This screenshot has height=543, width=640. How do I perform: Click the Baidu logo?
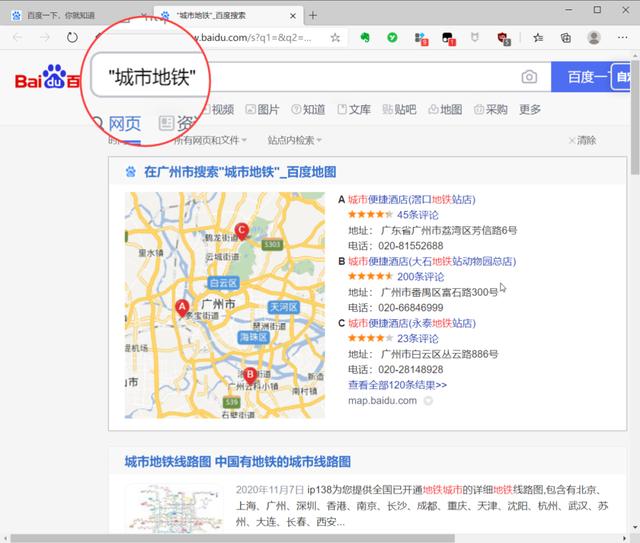[x=47, y=77]
